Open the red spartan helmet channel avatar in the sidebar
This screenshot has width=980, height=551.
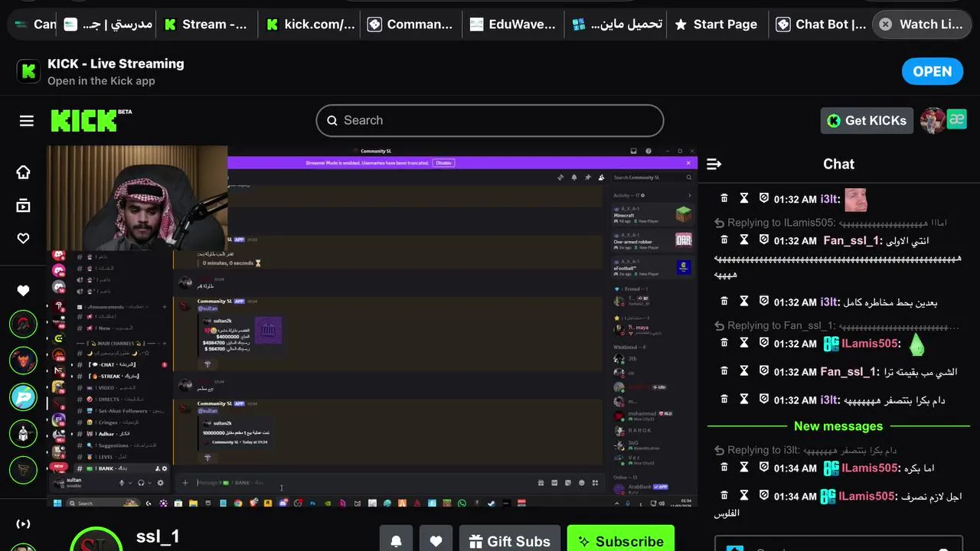coord(24,324)
